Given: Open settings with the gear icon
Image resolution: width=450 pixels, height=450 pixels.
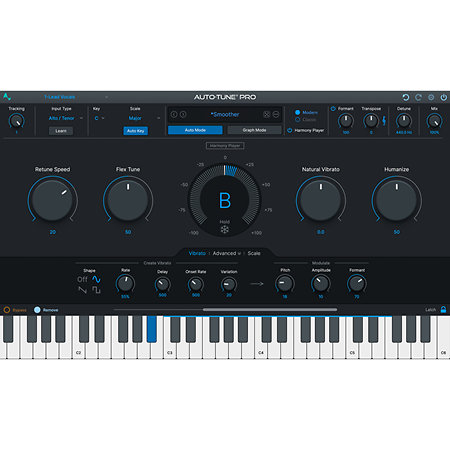Looking at the screenshot, I should (431, 97).
